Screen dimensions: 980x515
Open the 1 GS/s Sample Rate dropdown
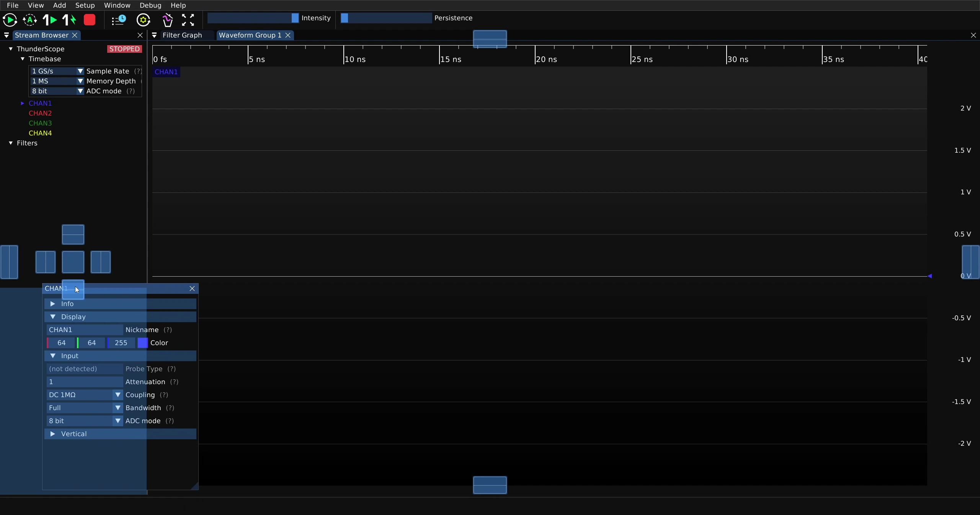point(57,71)
